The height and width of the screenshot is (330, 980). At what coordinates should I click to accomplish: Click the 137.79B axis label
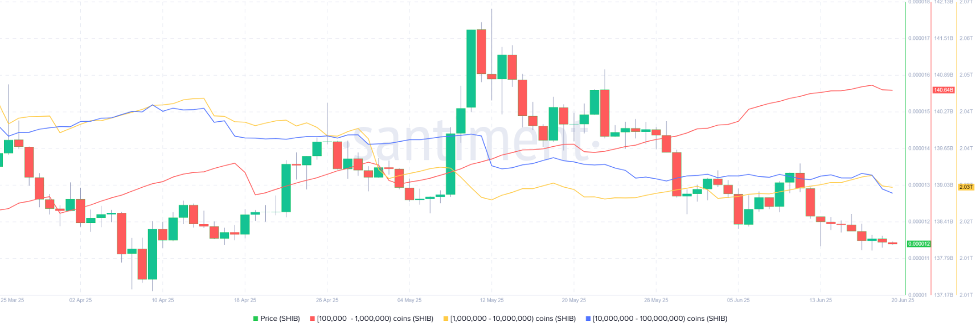(943, 258)
